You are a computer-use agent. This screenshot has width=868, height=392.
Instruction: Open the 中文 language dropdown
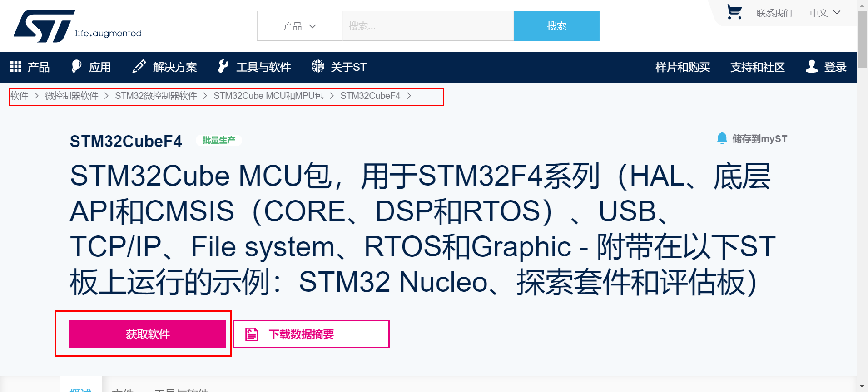tap(825, 13)
